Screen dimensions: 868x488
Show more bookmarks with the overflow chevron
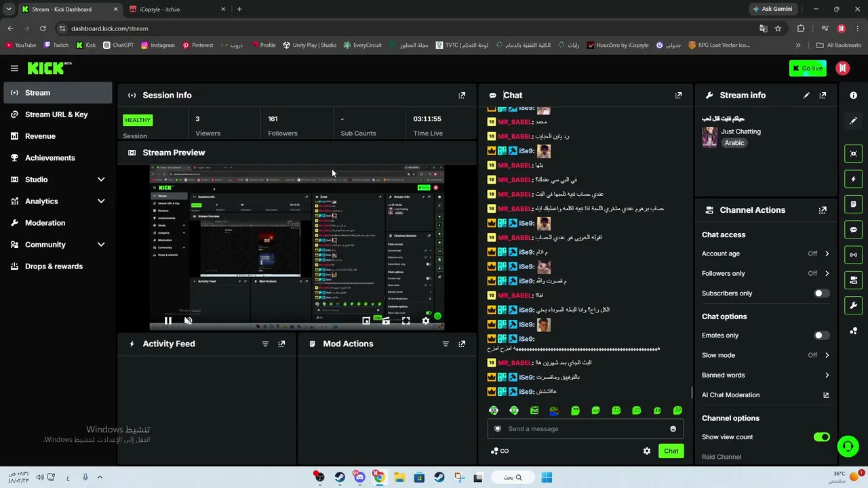(x=798, y=45)
